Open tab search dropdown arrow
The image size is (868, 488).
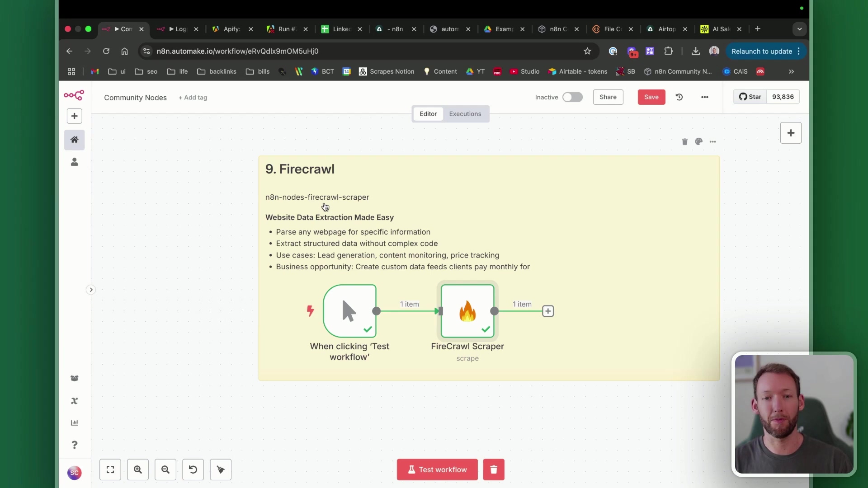click(x=799, y=29)
